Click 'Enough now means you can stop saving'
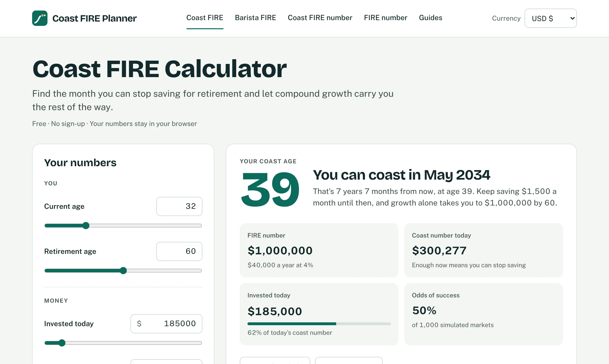This screenshot has width=609, height=364. coord(469,265)
